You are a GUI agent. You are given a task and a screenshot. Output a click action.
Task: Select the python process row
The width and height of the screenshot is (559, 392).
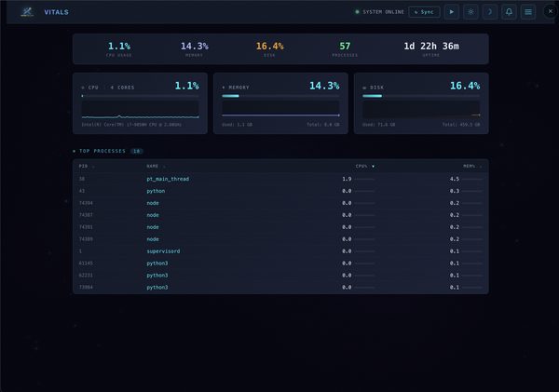point(280,191)
